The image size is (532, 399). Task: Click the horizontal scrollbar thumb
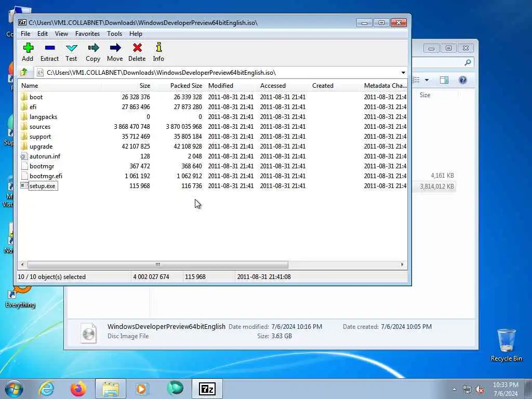click(158, 264)
